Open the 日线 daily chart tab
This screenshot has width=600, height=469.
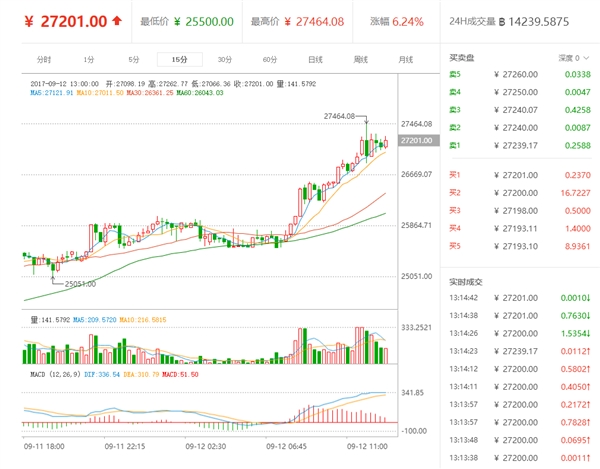315,60
